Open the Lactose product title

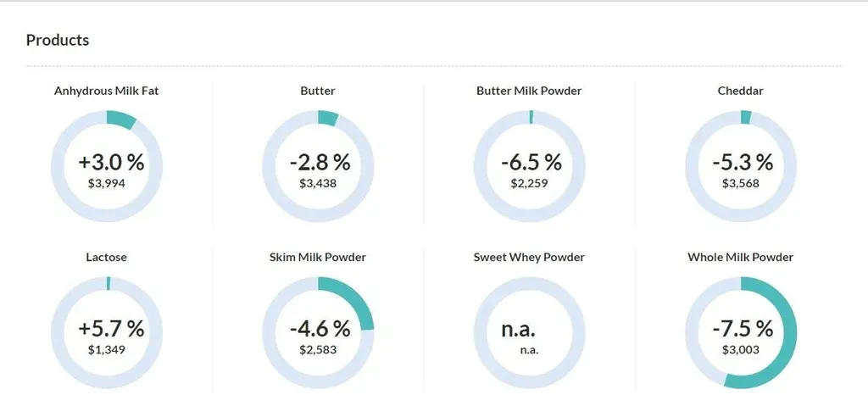pyautogui.click(x=107, y=257)
